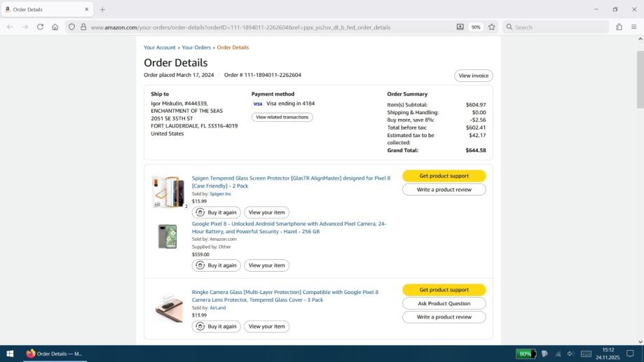Click the padlock site security icon
This screenshot has width=644, height=362.
pos(83,27)
